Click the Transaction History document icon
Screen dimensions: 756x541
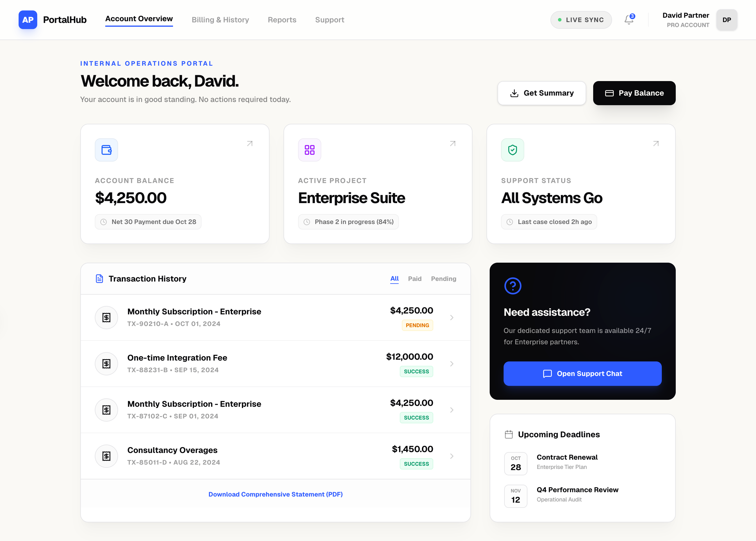[x=99, y=279]
